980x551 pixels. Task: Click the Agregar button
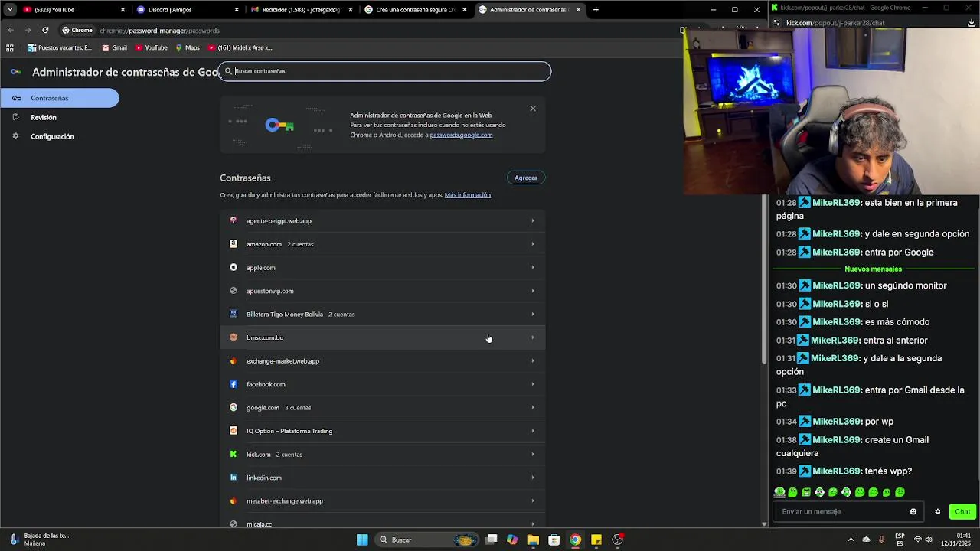click(526, 178)
